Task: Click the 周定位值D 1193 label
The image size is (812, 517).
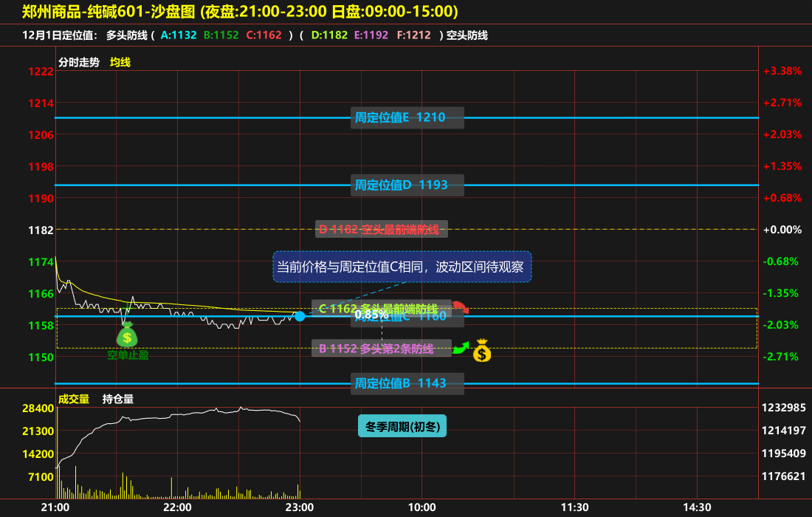Action: tap(407, 185)
